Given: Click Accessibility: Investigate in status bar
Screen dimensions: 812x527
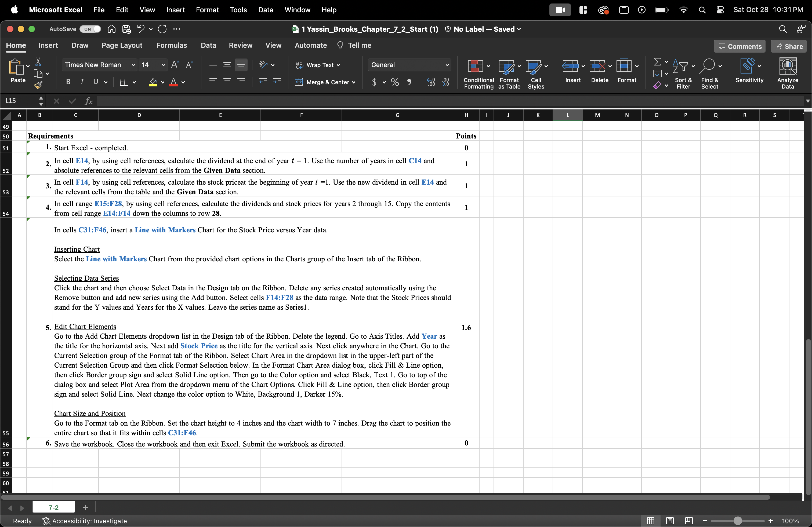Looking at the screenshot, I should (x=85, y=521).
